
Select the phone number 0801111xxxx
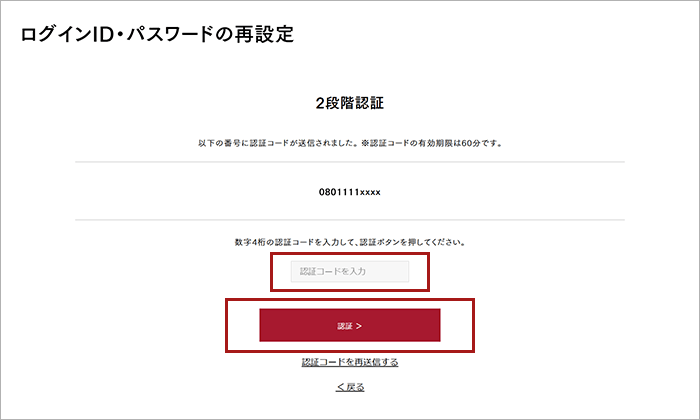(350, 192)
